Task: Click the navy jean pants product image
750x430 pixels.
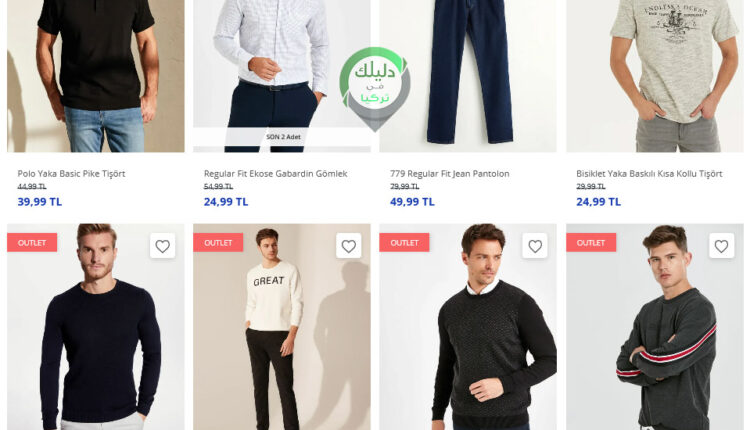Action: tap(468, 76)
